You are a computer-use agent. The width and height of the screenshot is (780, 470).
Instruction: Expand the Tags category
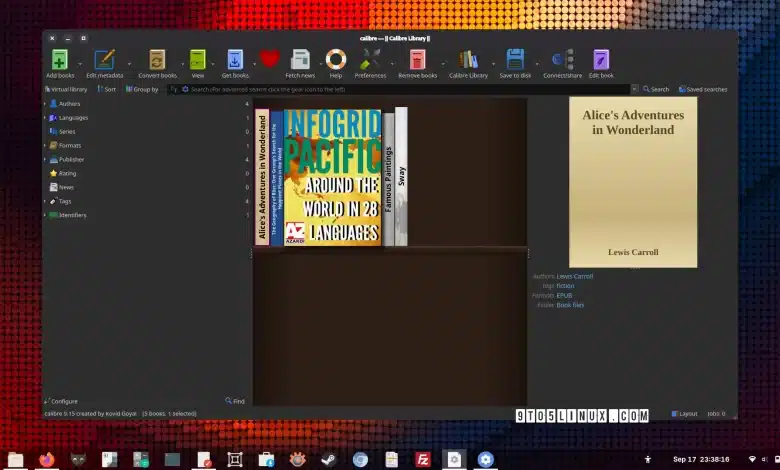(x=45, y=201)
